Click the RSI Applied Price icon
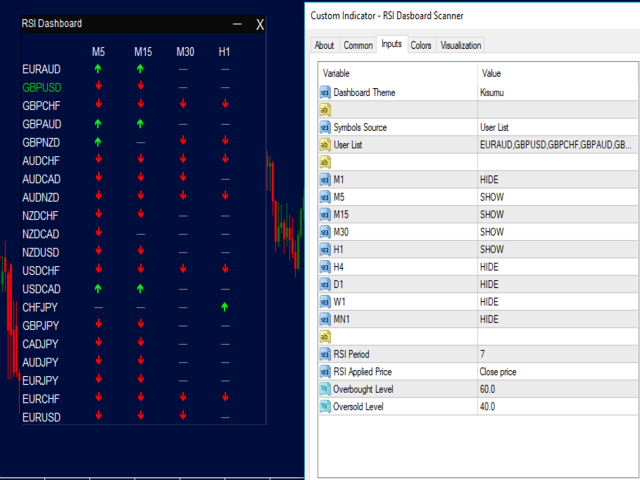Image resolution: width=640 pixels, height=480 pixels. [325, 372]
